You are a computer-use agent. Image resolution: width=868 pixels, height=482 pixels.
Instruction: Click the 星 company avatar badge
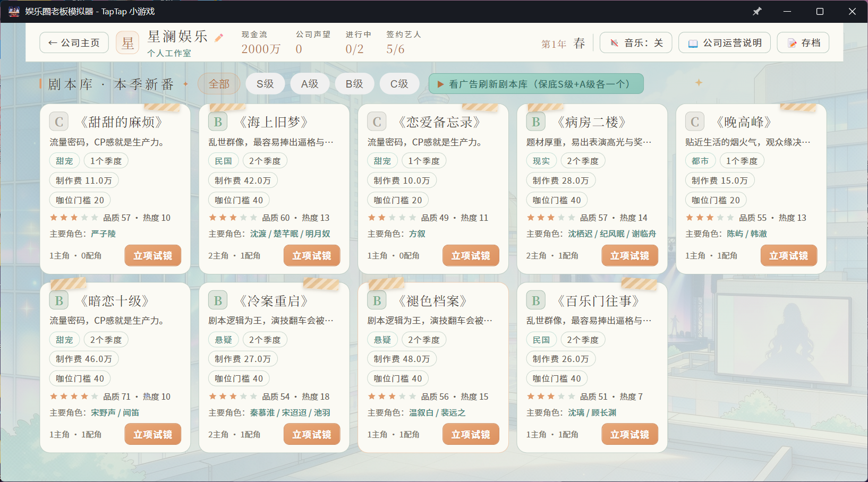click(x=127, y=42)
